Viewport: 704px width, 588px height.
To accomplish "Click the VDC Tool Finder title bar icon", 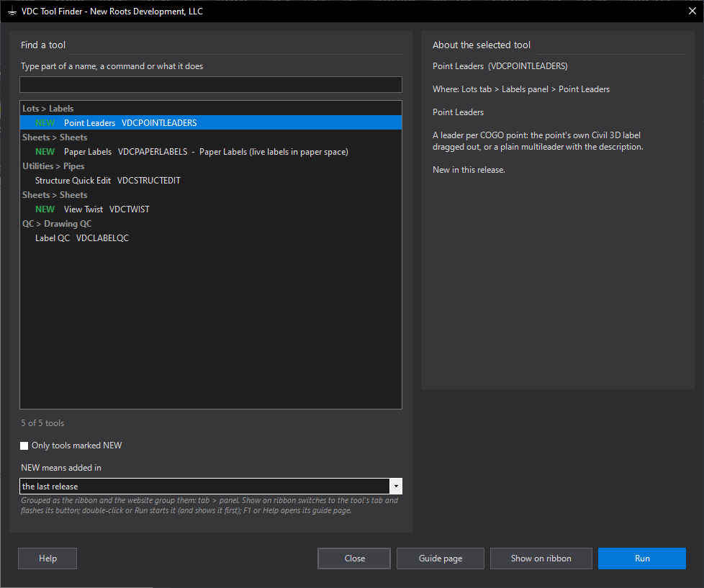I will 12,12.
